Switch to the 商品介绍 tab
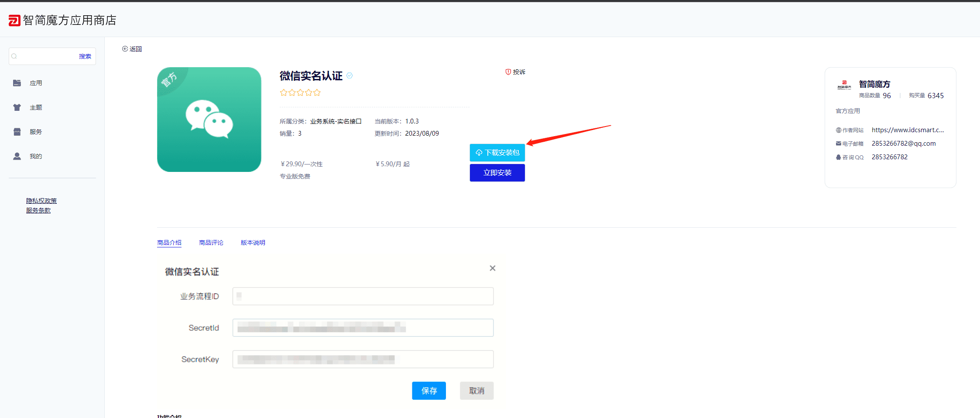980x418 pixels. [x=169, y=243]
